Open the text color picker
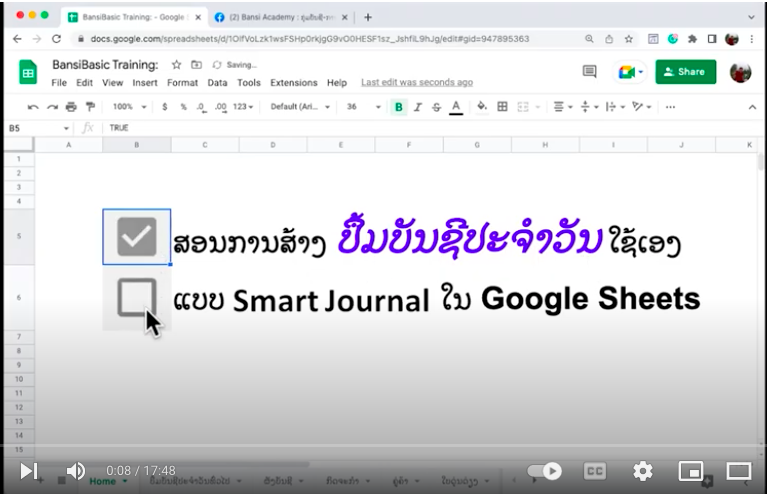This screenshot has width=767, height=494. (456, 107)
